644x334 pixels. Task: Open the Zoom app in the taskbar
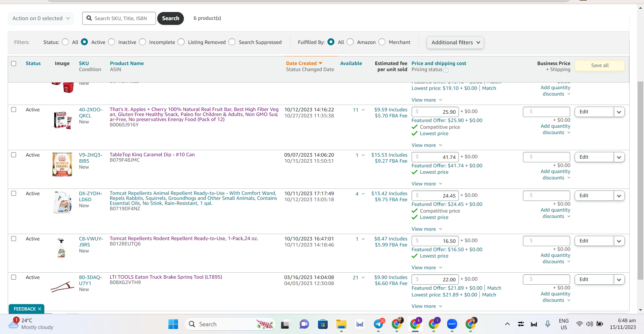click(x=452, y=324)
